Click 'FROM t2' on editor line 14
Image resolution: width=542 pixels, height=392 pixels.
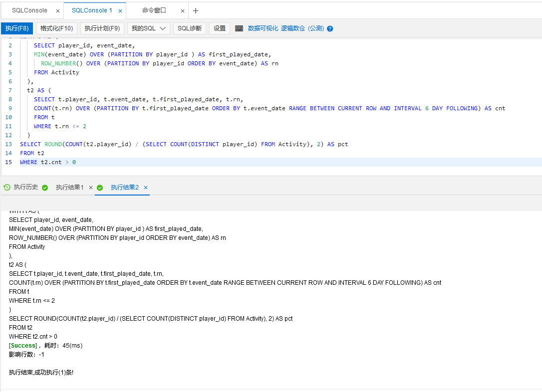(x=32, y=153)
